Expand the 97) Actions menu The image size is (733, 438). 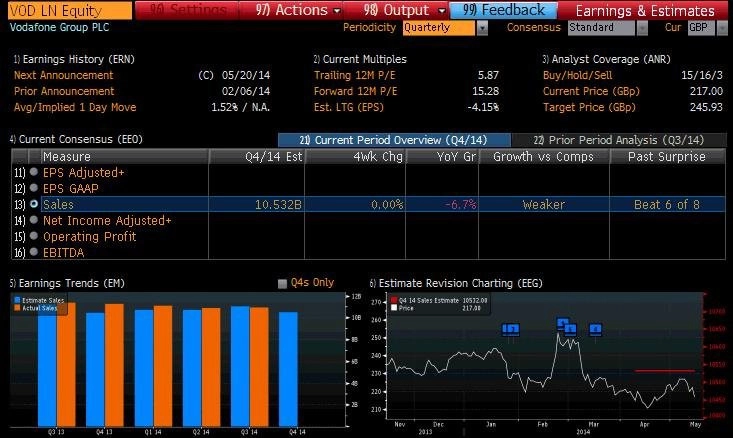291,10
